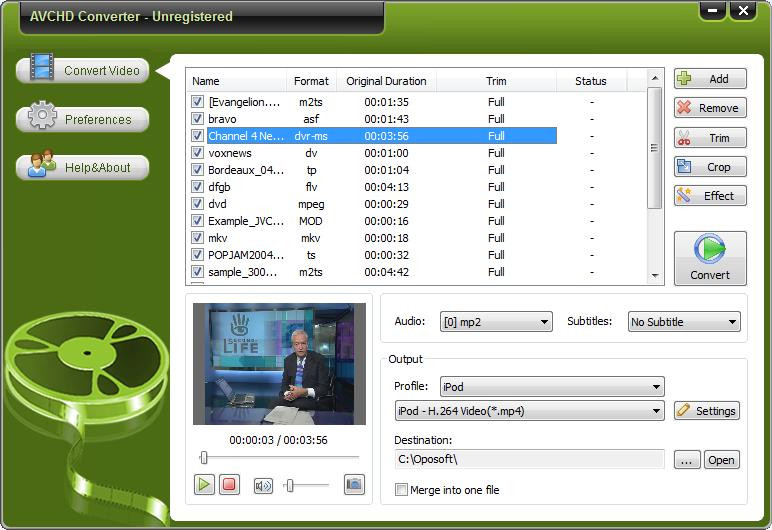
Task: Minimize the AVCHD Converter window
Action: point(712,11)
